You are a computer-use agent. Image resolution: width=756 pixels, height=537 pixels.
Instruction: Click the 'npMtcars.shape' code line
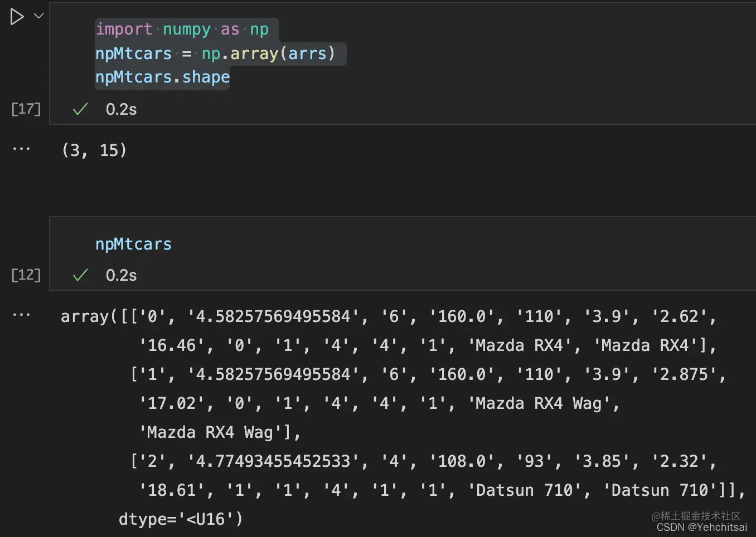tap(162, 77)
